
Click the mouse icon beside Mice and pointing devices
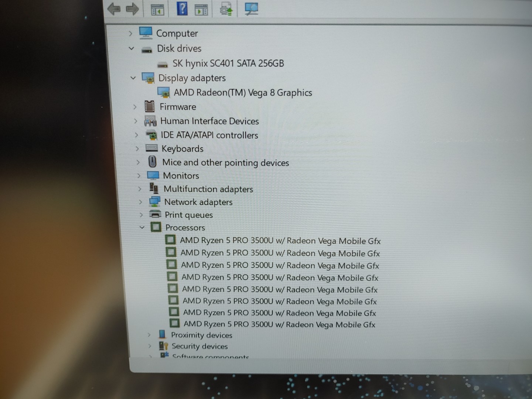pyautogui.click(x=152, y=161)
